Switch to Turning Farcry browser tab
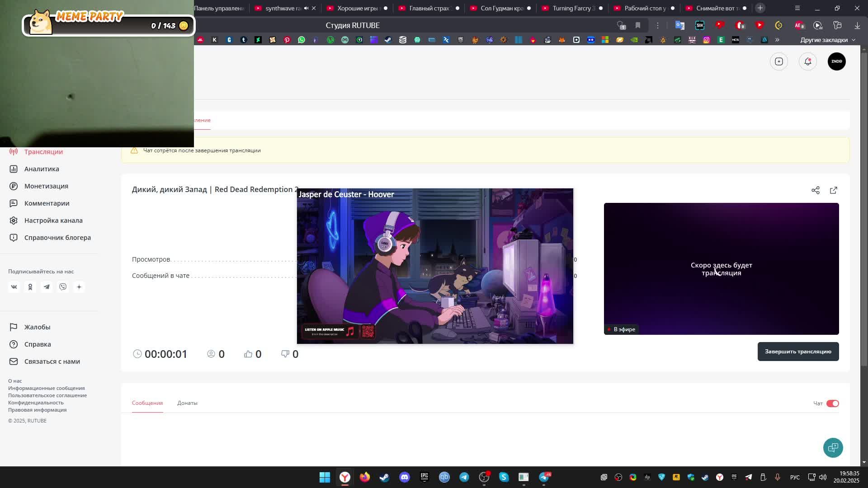The width and height of the screenshot is (868, 488). click(572, 8)
